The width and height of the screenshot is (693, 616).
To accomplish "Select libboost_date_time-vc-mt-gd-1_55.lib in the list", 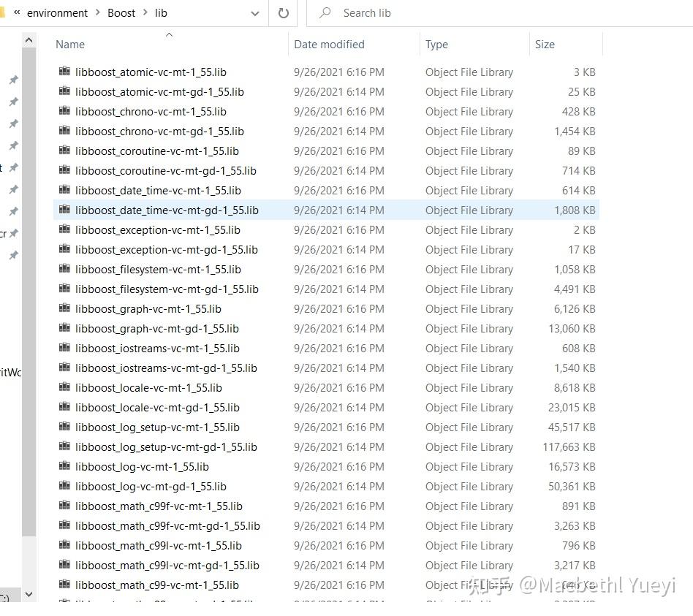I will click(x=167, y=210).
